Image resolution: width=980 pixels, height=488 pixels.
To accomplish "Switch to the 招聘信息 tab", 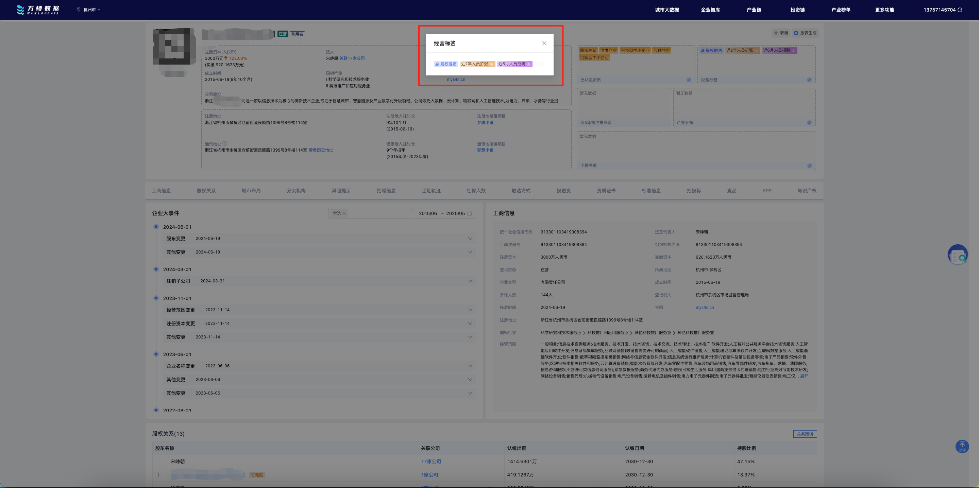I will 386,191.
